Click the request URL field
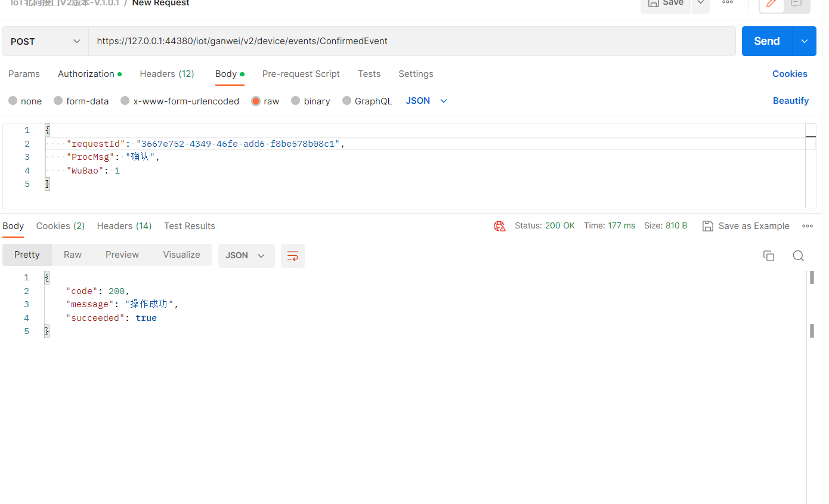Screen dimensions: 829x504 pos(412,41)
